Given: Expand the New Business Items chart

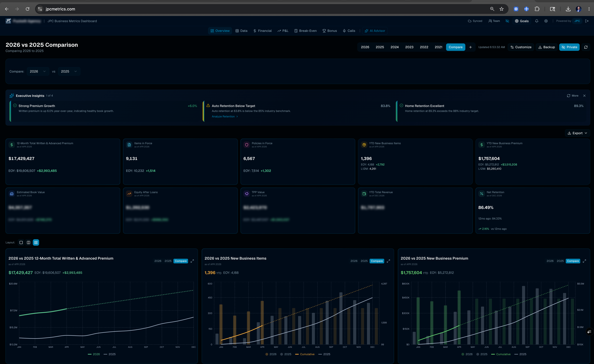Looking at the screenshot, I should point(388,261).
